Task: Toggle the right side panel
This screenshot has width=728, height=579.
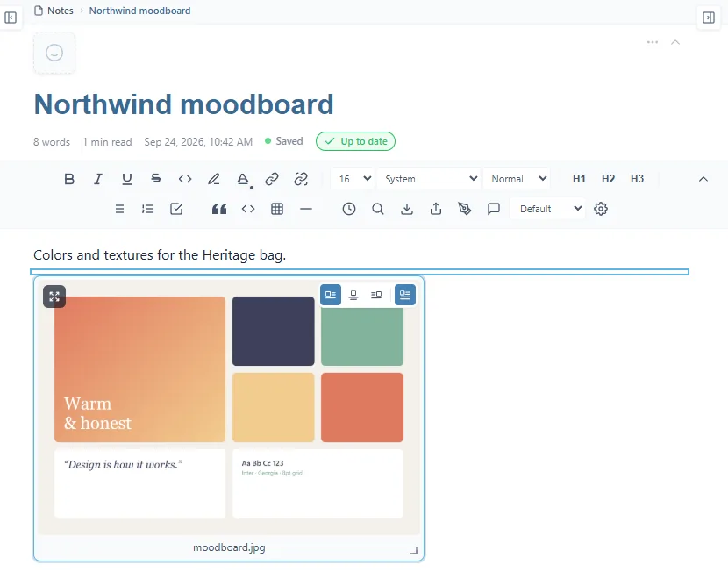Action: pyautogui.click(x=709, y=18)
